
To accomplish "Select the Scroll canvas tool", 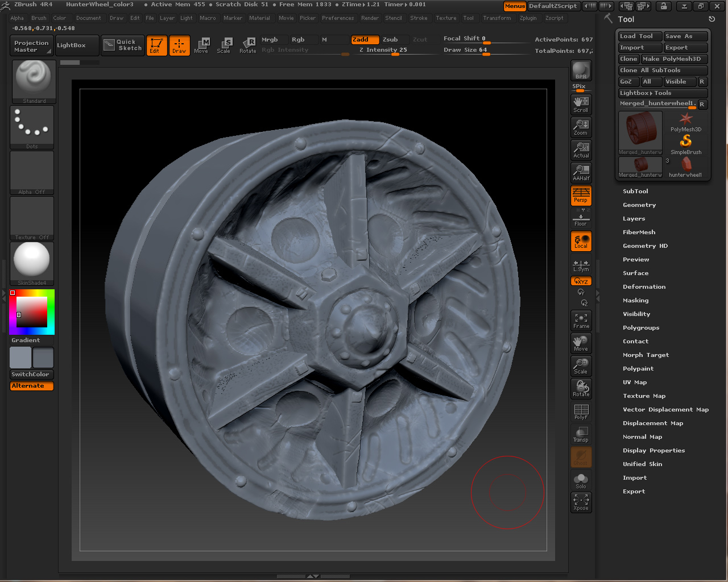I will (581, 104).
